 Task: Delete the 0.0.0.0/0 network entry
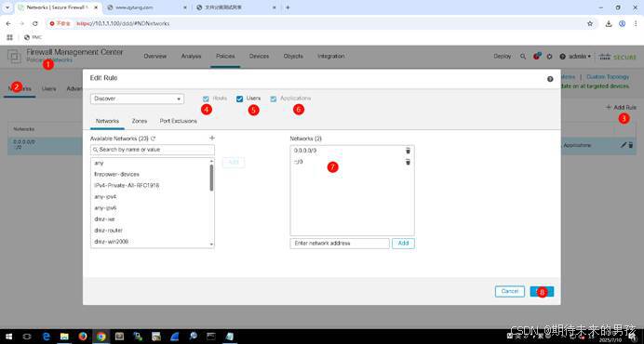[x=408, y=151]
